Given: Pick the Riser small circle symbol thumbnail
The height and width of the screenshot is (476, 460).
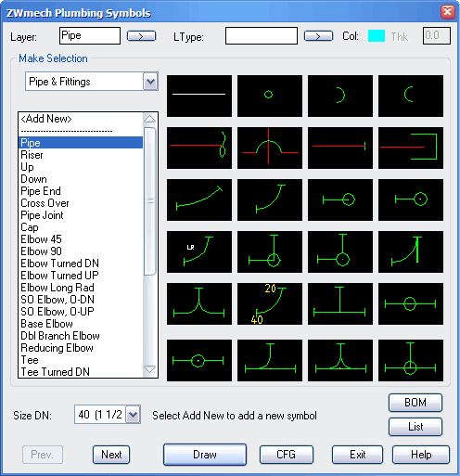Looking at the screenshot, I should [x=270, y=96].
